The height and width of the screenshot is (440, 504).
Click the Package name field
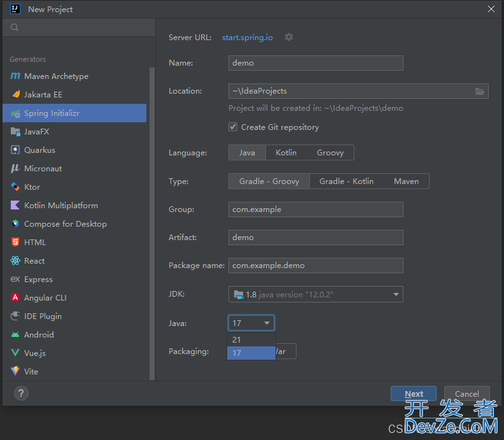point(316,266)
